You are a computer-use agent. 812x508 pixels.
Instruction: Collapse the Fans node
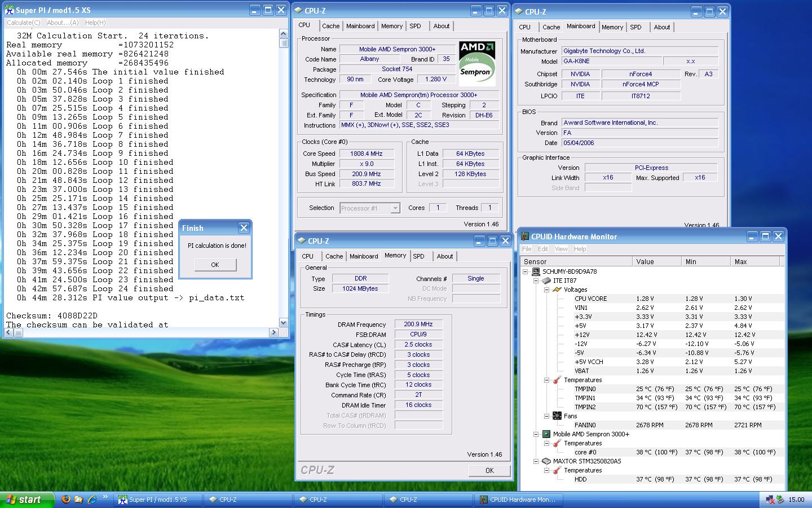point(546,416)
